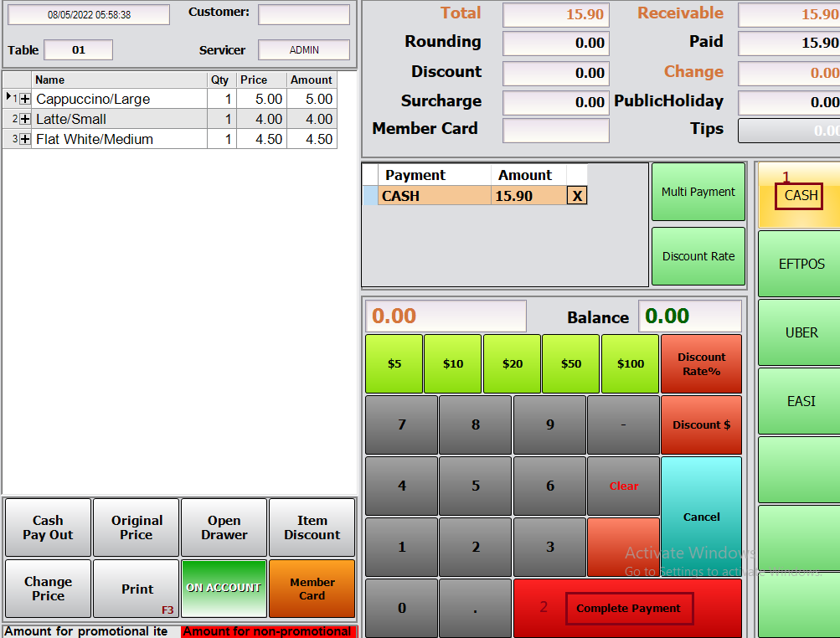Click the Name column header

coord(119,80)
